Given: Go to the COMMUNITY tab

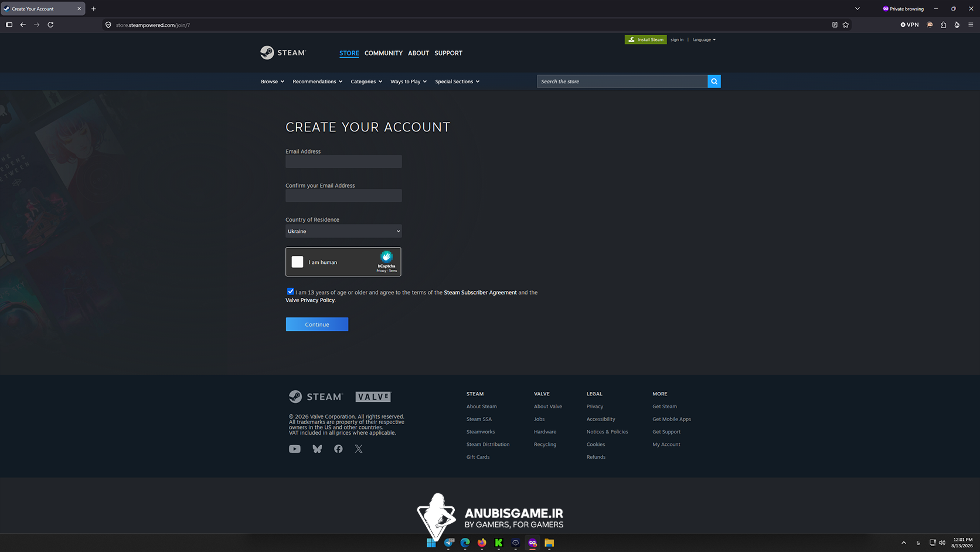Looking at the screenshot, I should (383, 53).
